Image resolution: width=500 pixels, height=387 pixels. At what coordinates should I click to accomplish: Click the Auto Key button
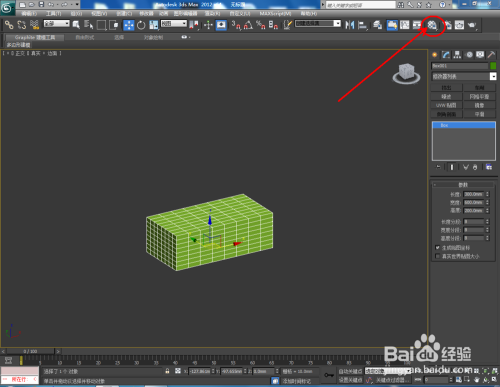point(350,371)
